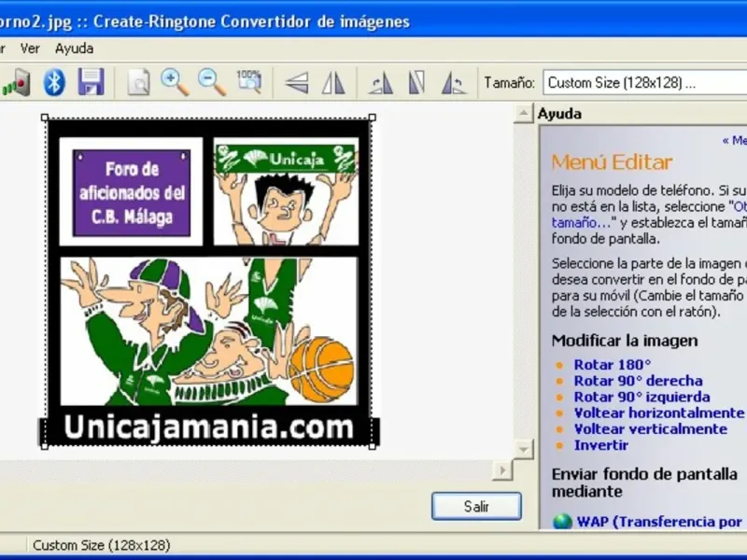
Task: Click selection handle at image top-right corner
Action: pyautogui.click(x=373, y=118)
